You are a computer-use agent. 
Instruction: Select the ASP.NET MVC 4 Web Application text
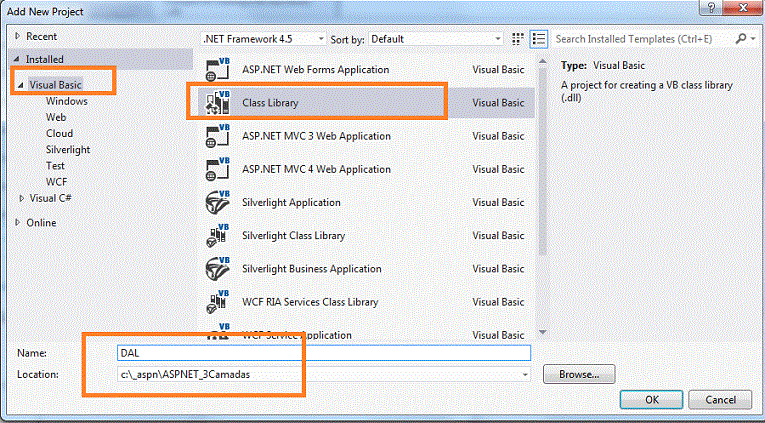pos(316,169)
